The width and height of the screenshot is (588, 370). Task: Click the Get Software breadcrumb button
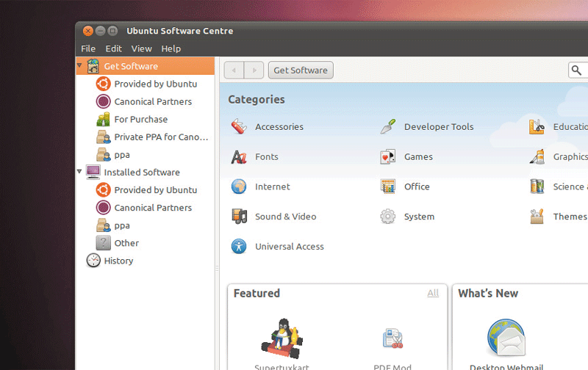coord(301,70)
